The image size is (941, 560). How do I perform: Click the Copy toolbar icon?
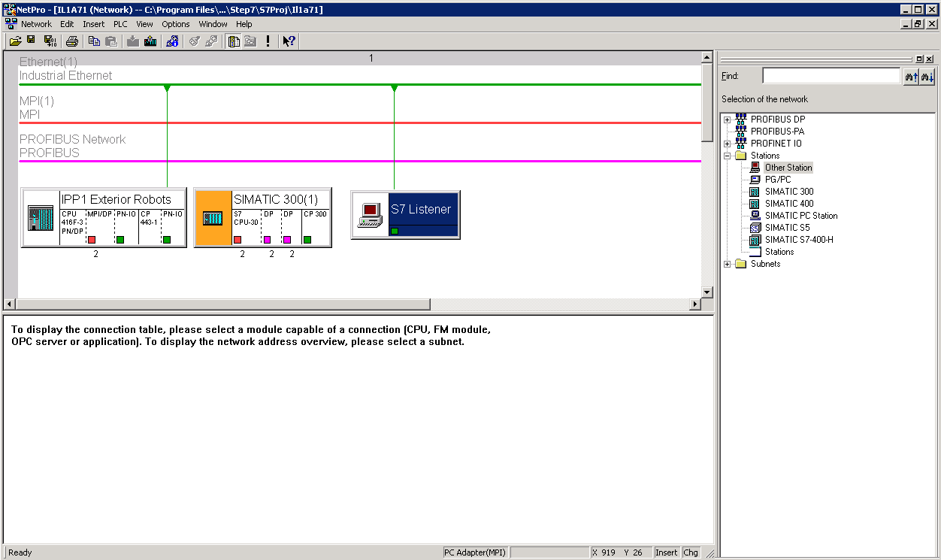pos(94,41)
